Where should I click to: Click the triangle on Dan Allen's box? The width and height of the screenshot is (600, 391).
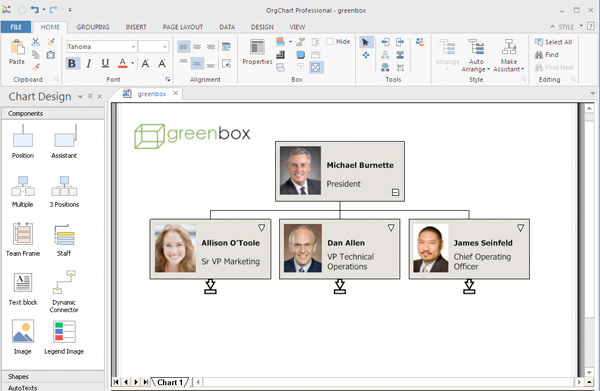[x=391, y=228]
